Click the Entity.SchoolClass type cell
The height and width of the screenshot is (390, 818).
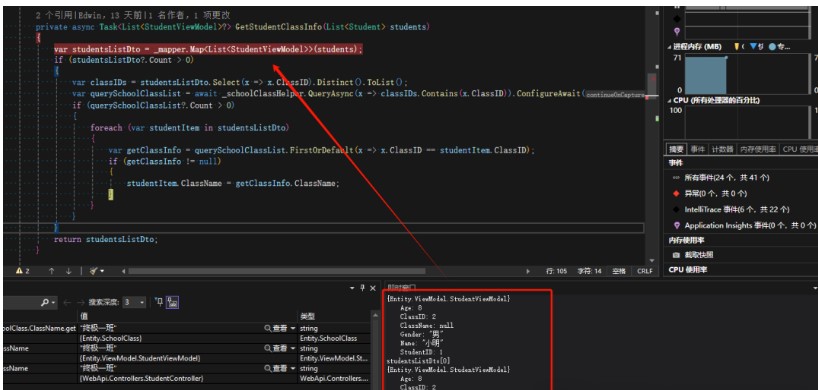[334, 338]
